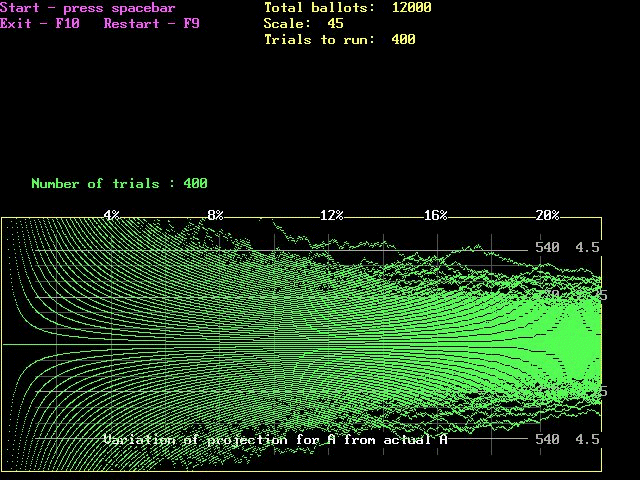This screenshot has width=640, height=480.
Task: Select the Trials to run value 400
Action: tap(403, 40)
